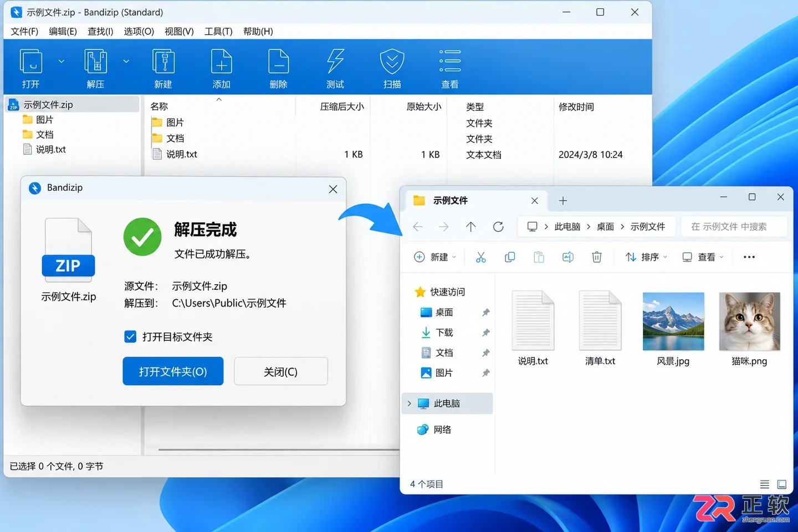The height and width of the screenshot is (532, 798).
Task: Open the 选项(O) menu
Action: pos(139,32)
